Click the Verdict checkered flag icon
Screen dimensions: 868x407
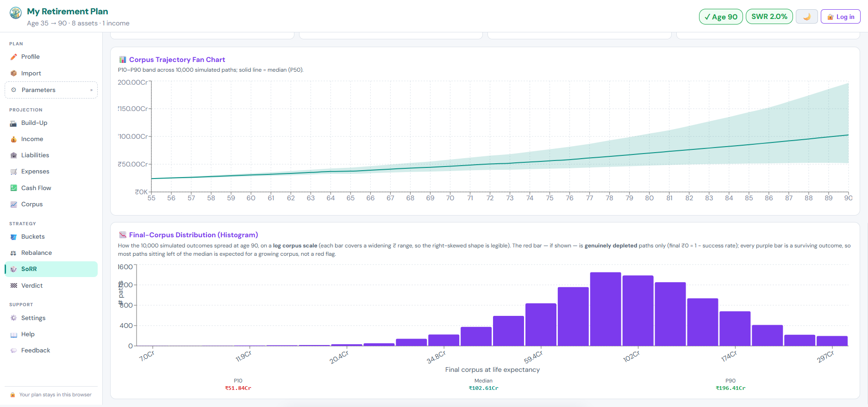click(x=14, y=285)
